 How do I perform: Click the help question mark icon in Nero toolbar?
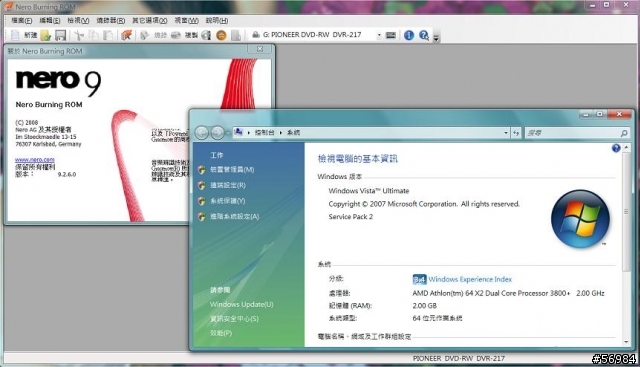[424, 36]
